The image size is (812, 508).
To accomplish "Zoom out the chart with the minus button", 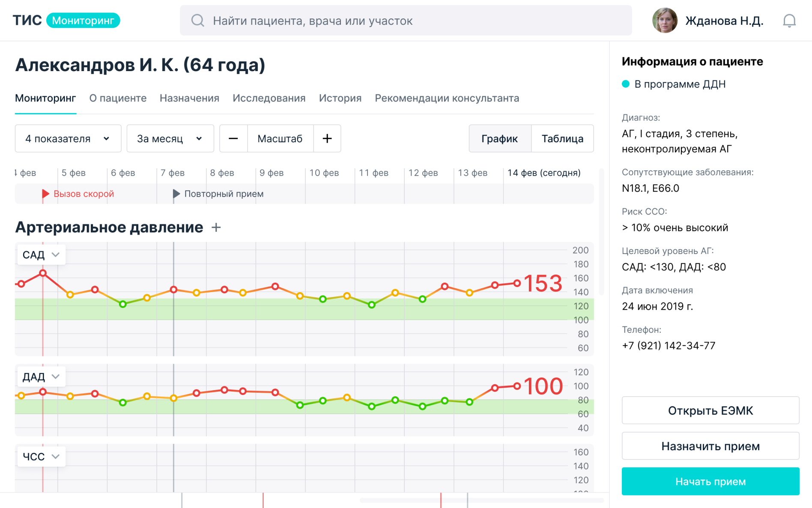I will pos(233,138).
